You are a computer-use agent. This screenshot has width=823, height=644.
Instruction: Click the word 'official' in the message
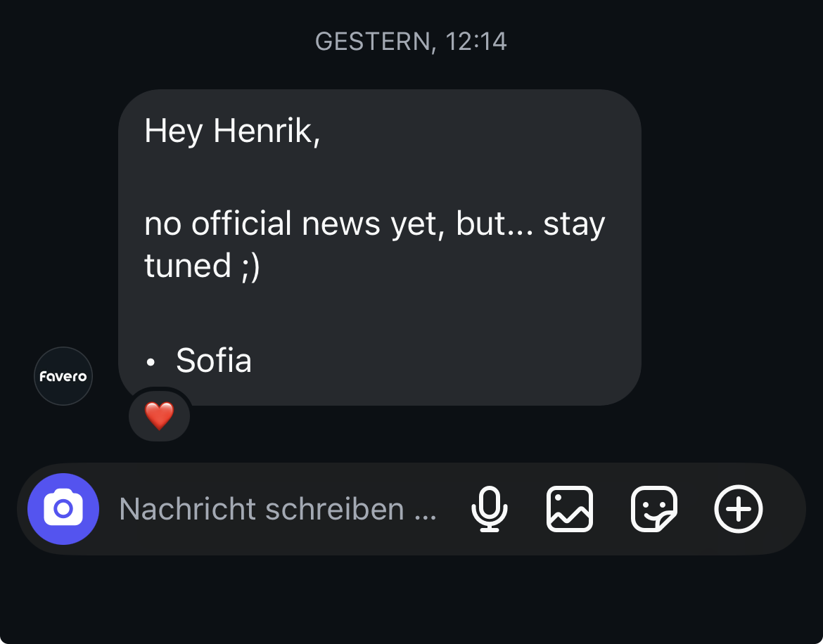click(241, 224)
